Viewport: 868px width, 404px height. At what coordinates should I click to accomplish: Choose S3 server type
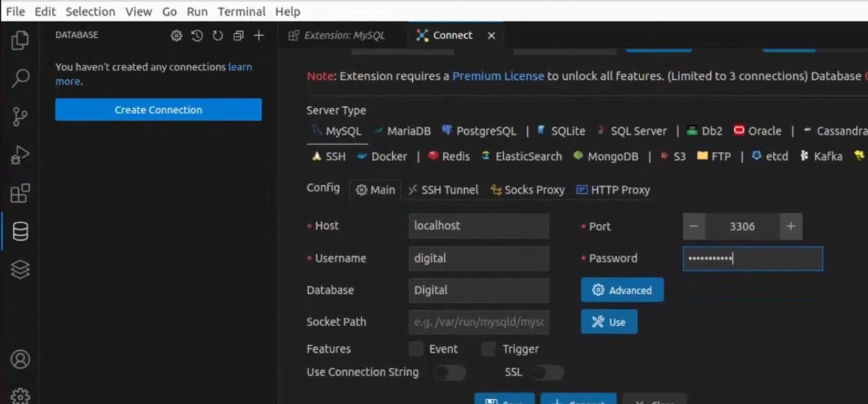click(673, 156)
